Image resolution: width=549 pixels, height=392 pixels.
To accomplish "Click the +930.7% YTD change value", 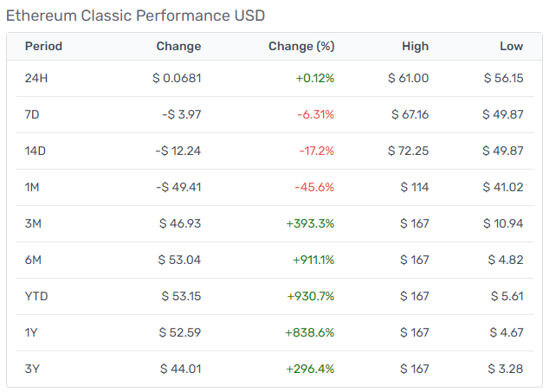I will pos(311,297).
